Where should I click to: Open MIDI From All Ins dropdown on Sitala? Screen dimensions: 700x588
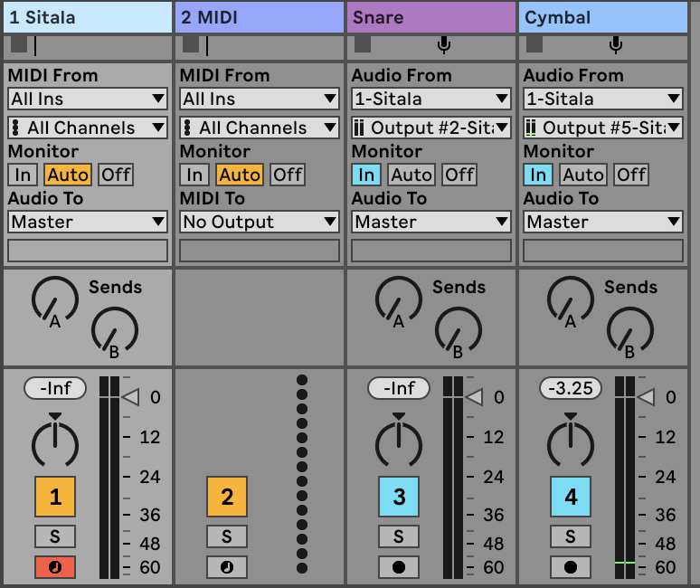(x=88, y=99)
